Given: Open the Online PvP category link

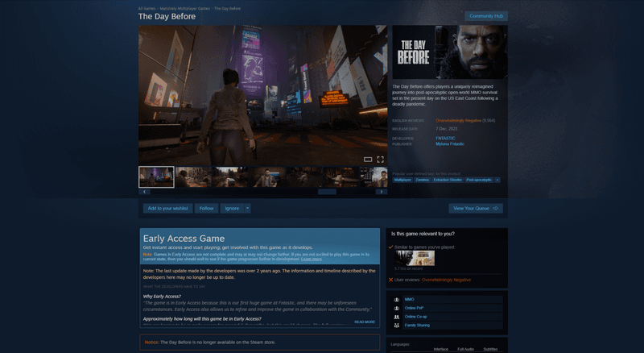Looking at the screenshot, I should (x=414, y=308).
